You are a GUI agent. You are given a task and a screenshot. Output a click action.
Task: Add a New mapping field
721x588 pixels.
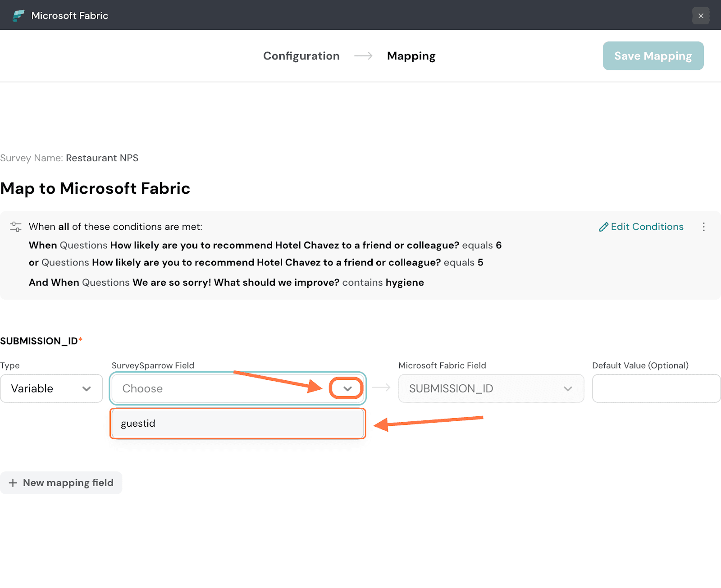pyautogui.click(x=61, y=483)
